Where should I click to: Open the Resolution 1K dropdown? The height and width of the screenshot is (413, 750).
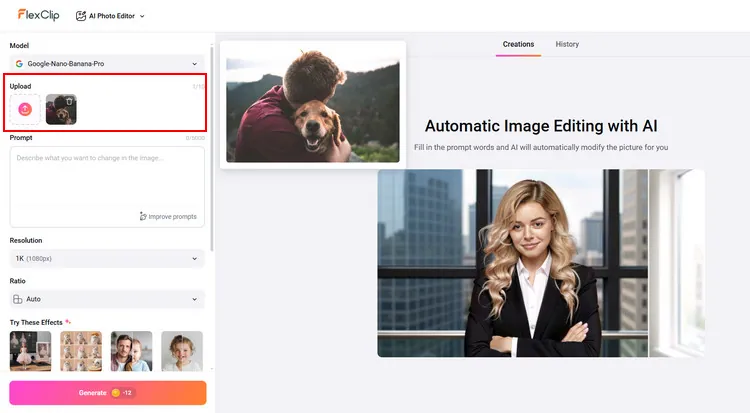[x=195, y=259]
